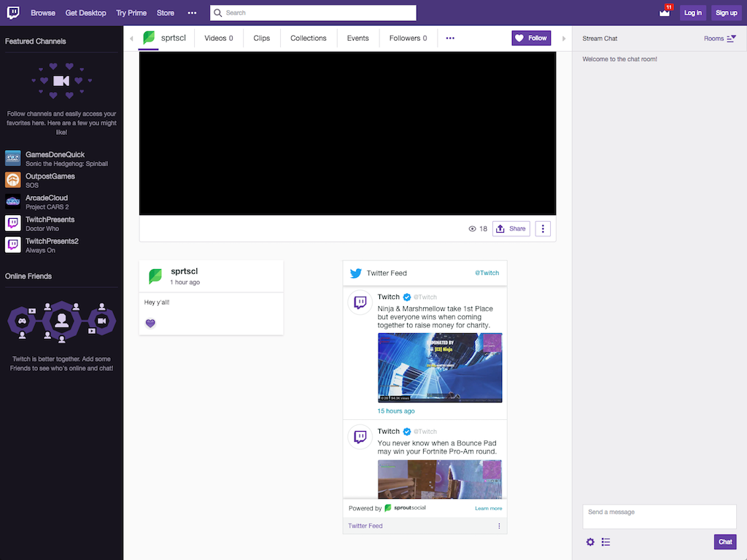Open TwitchPresents channel avatar
The image size is (747, 560).
click(13, 223)
